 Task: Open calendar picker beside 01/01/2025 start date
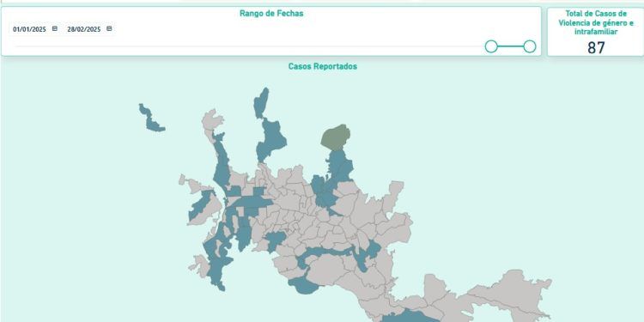pyautogui.click(x=55, y=28)
